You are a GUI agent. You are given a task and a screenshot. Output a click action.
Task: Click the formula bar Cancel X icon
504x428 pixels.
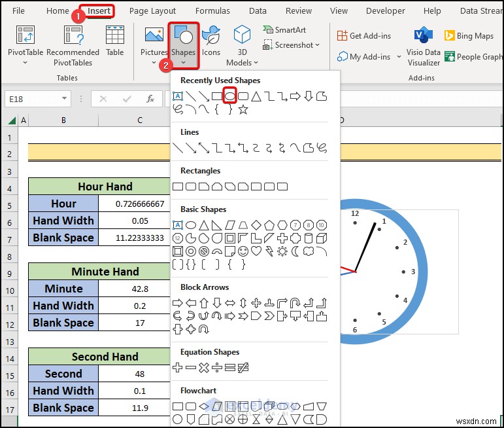103,99
